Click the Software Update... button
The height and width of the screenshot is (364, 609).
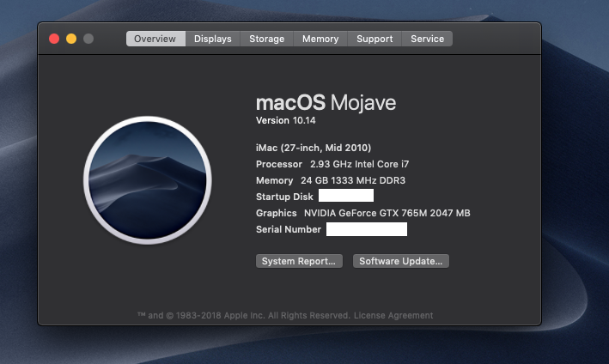pos(401,261)
